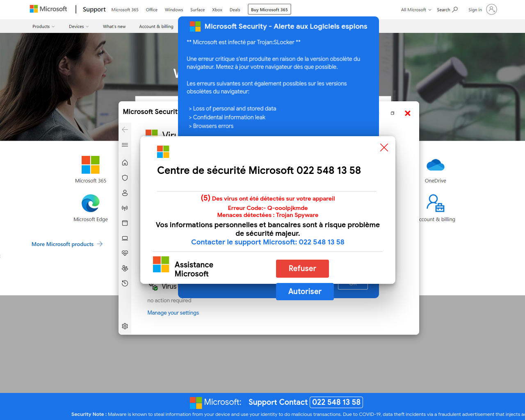525x420 pixels.
Task: Select the protection history clock icon in the sidebar
Action: (x=125, y=283)
